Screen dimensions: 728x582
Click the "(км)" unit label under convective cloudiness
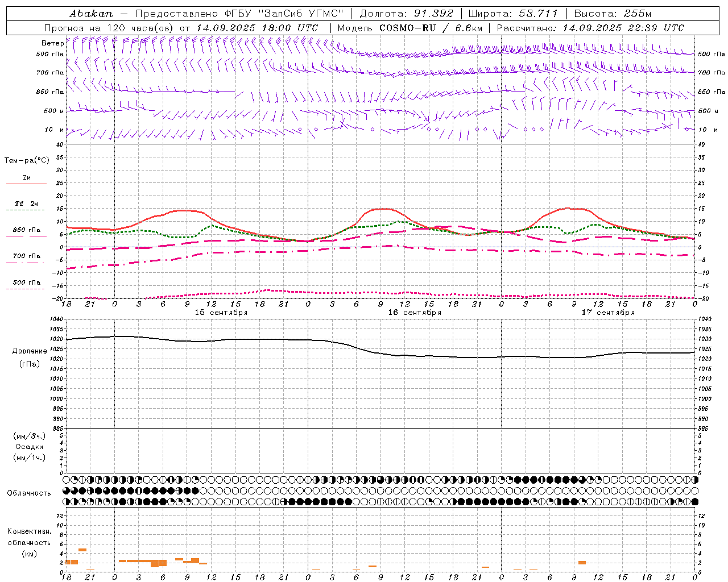[x=29, y=554]
